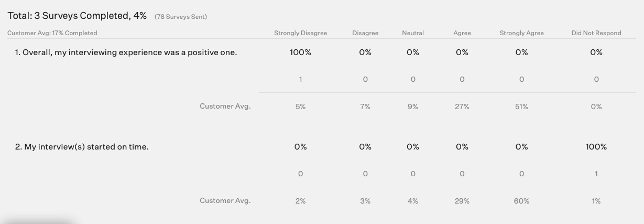Click the Strongly Agree column header
Viewport: 644px width, 224px height.
[521, 33]
